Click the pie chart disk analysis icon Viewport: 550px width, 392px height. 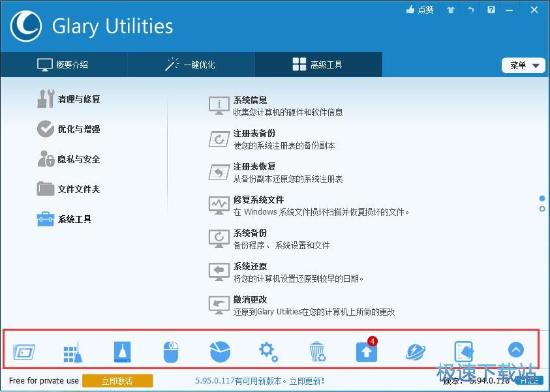(220, 352)
